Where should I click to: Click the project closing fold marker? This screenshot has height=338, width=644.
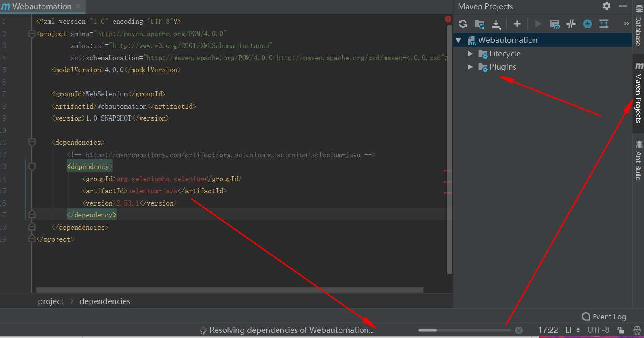point(32,239)
